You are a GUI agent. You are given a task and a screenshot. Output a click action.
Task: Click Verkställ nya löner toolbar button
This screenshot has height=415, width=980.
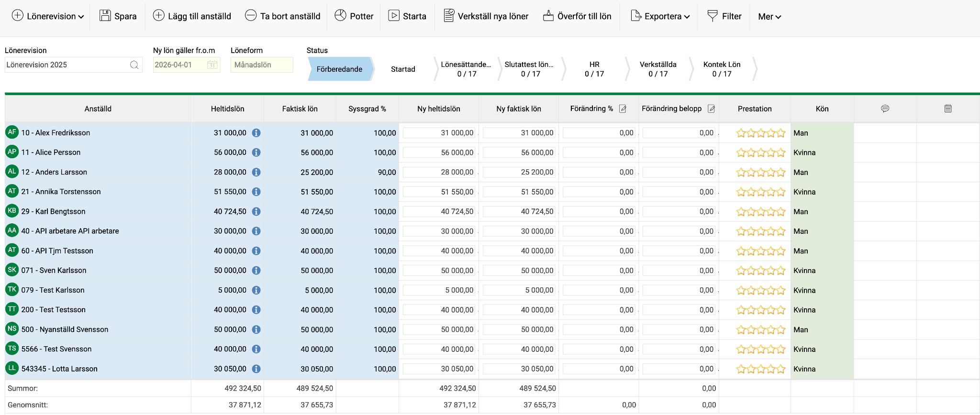pos(486,16)
